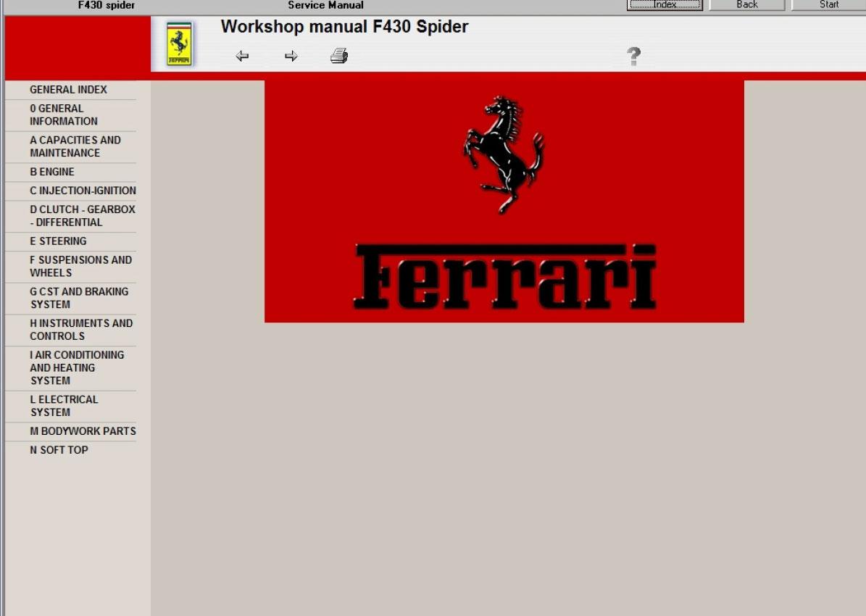The width and height of the screenshot is (866, 616).
Task: Open the General Index section
Action: click(68, 90)
